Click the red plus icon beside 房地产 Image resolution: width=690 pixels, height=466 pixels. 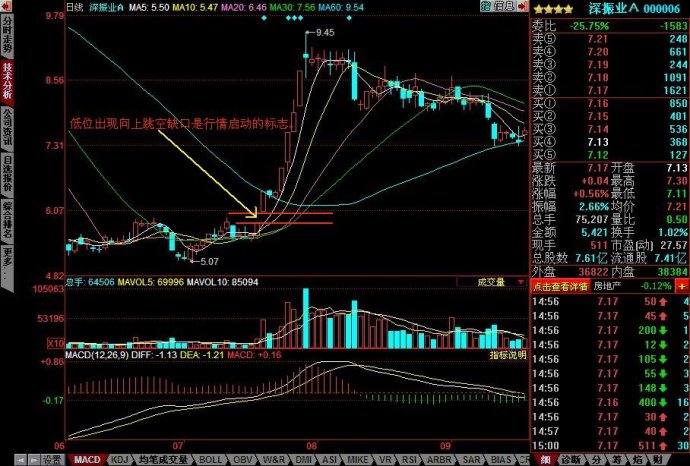tap(681, 286)
